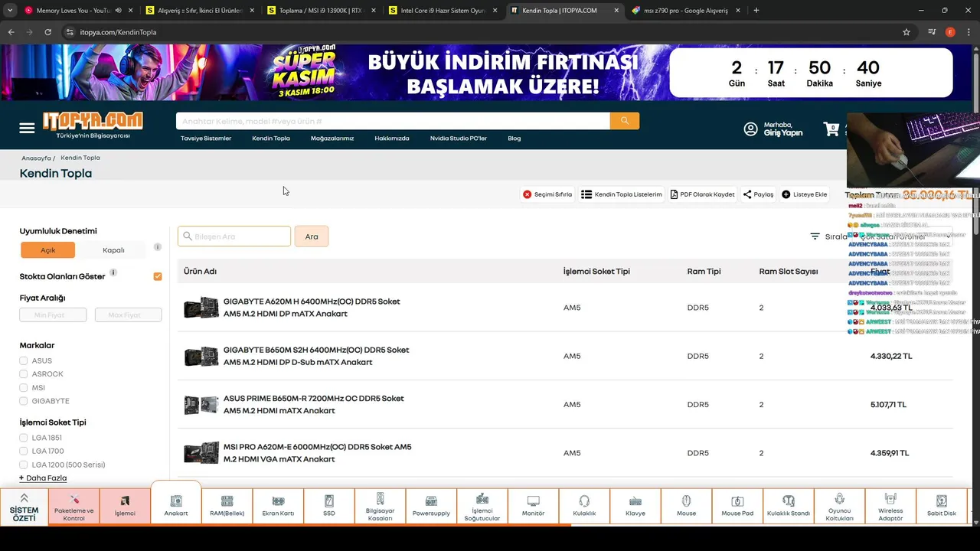The height and width of the screenshot is (551, 980).
Task: Check the GIGABYTE brand filter
Action: point(24,401)
